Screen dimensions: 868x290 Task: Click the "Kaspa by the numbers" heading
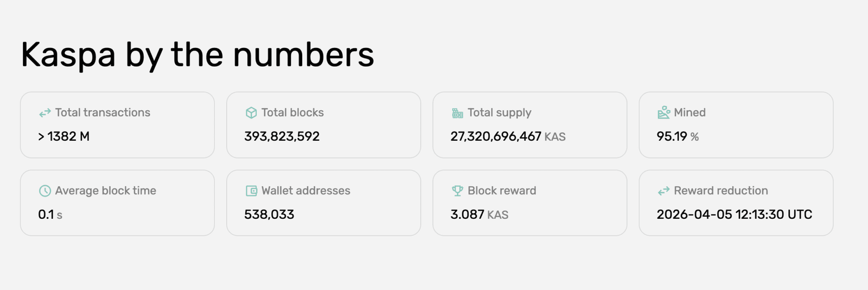click(x=197, y=55)
